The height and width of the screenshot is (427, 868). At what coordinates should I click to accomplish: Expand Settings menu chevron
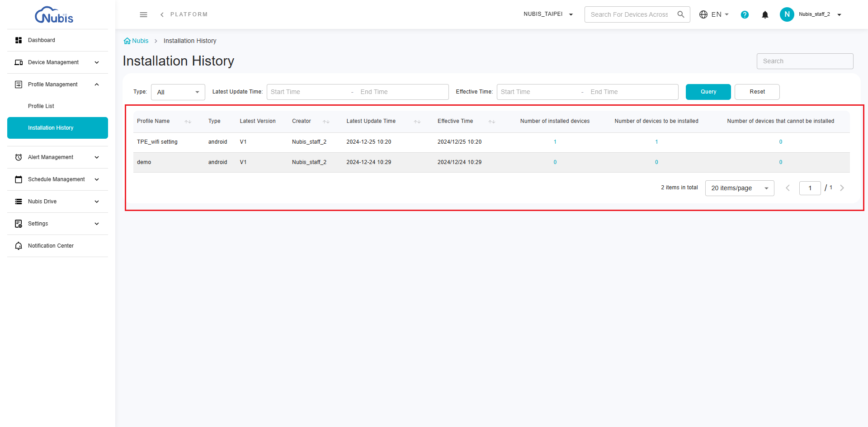click(97, 224)
